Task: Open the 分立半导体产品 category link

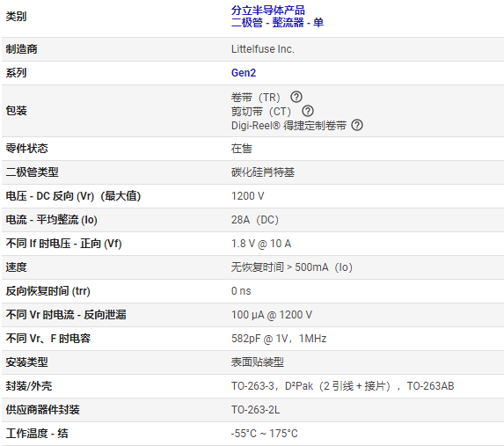Action: coord(267,11)
